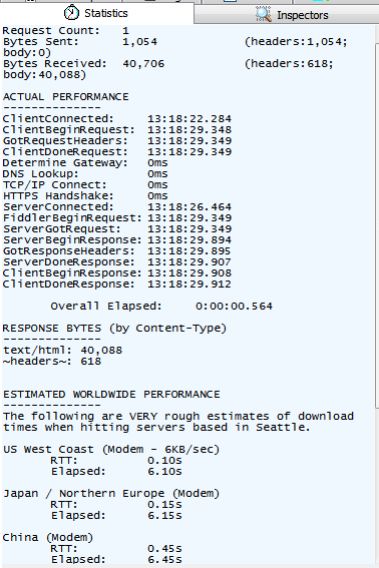Click the RESPONSE BYTES heading
The width and height of the screenshot is (379, 568).
pyautogui.click(x=114, y=328)
